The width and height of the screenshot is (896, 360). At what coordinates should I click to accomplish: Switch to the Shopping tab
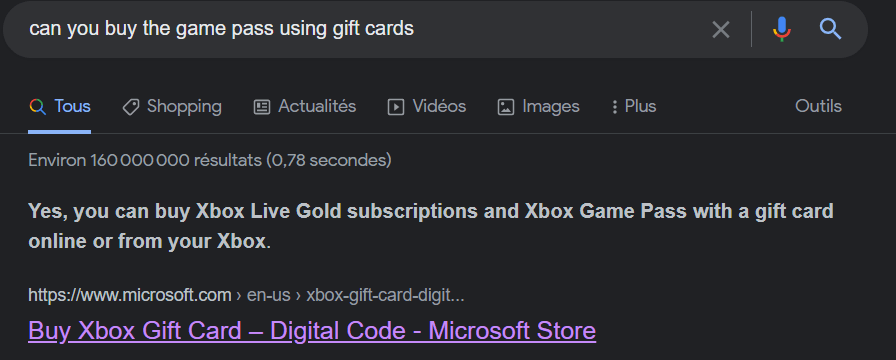click(x=184, y=106)
